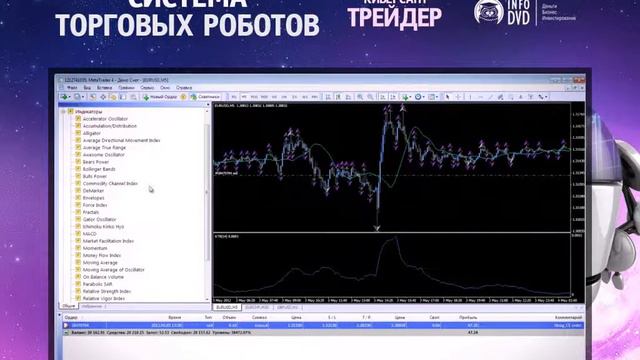Screen dimensions: 640x360
Task: Open the Избранное navigator tab
Action: coord(91,306)
